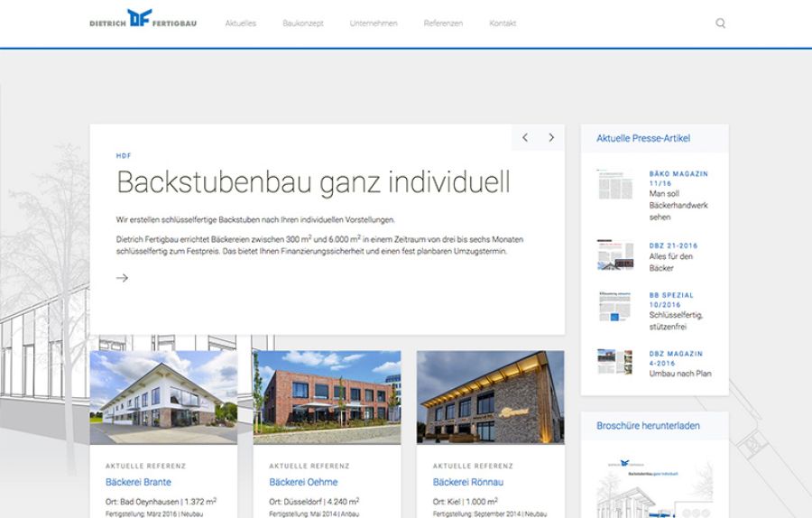Click the Broschüre herunterladen heading
Viewport: 812px width, 518px height.
(648, 426)
